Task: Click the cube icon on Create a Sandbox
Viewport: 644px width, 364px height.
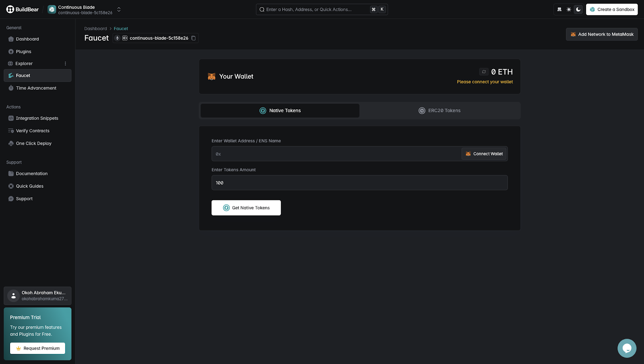Action: 592,9
